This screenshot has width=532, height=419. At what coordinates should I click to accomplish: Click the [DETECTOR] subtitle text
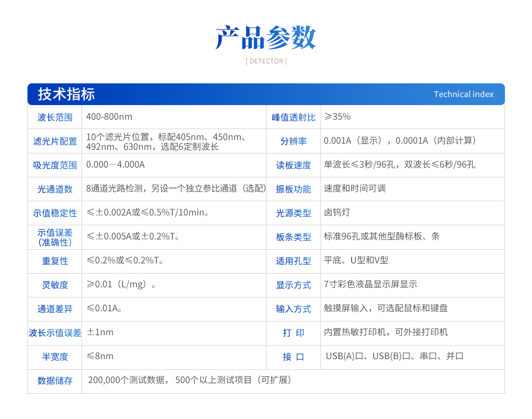tap(266, 61)
